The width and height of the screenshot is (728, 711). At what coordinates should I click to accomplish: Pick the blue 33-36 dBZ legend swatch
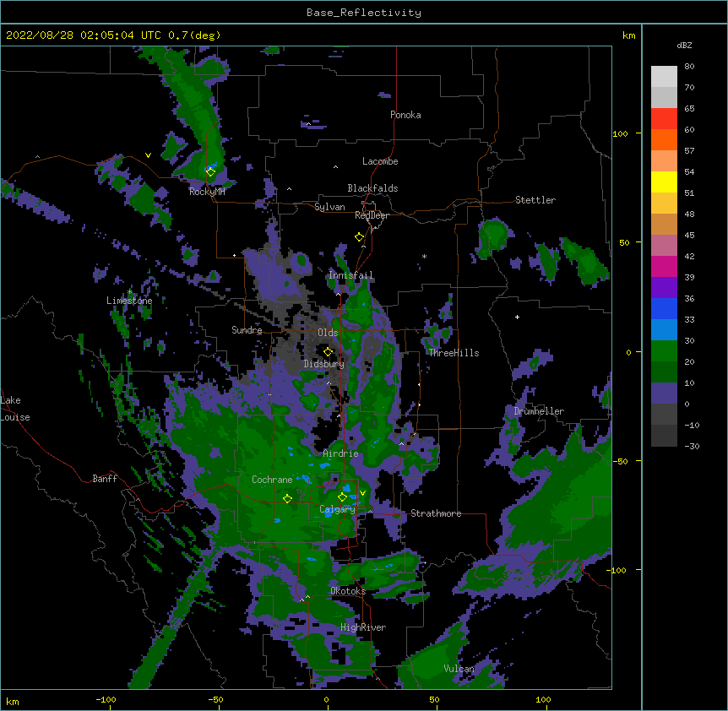pos(664,308)
